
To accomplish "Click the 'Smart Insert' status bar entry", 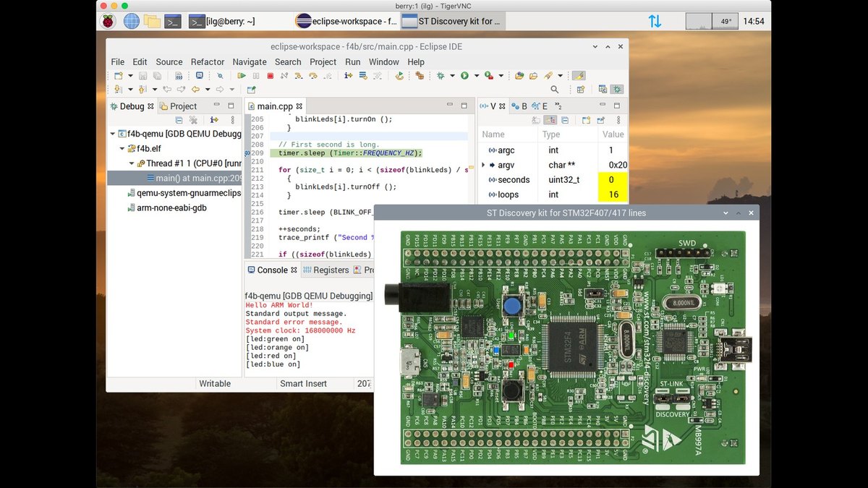I will pos(303,384).
